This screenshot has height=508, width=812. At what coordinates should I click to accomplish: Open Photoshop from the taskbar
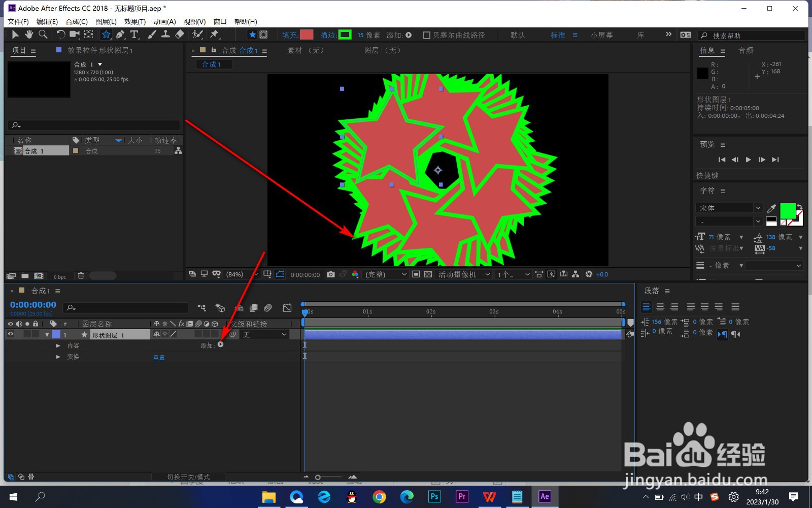click(x=434, y=496)
